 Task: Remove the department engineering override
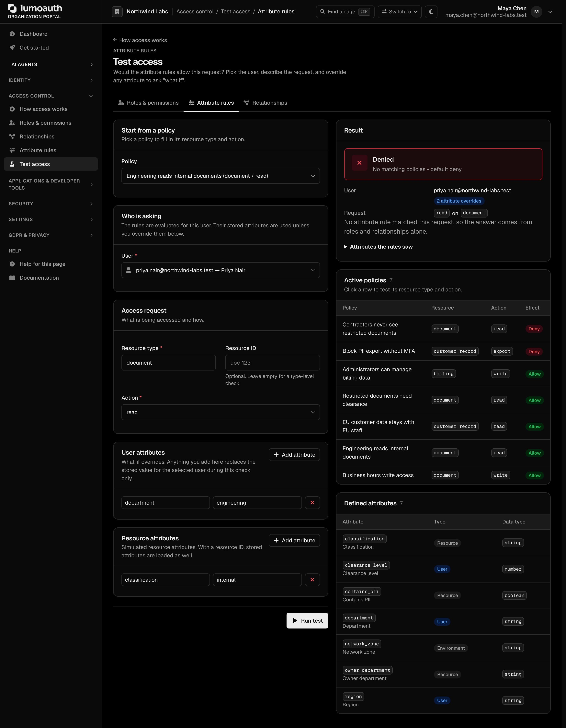[x=312, y=503]
